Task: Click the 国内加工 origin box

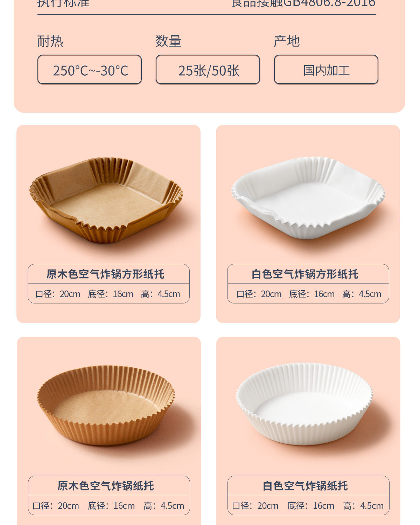Action: pos(326,69)
